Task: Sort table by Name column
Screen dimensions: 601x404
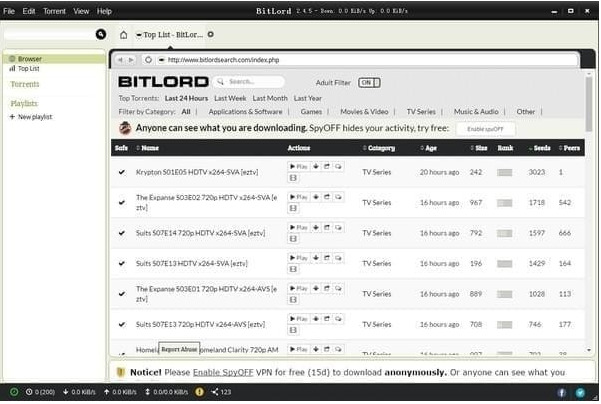Action: pos(147,148)
